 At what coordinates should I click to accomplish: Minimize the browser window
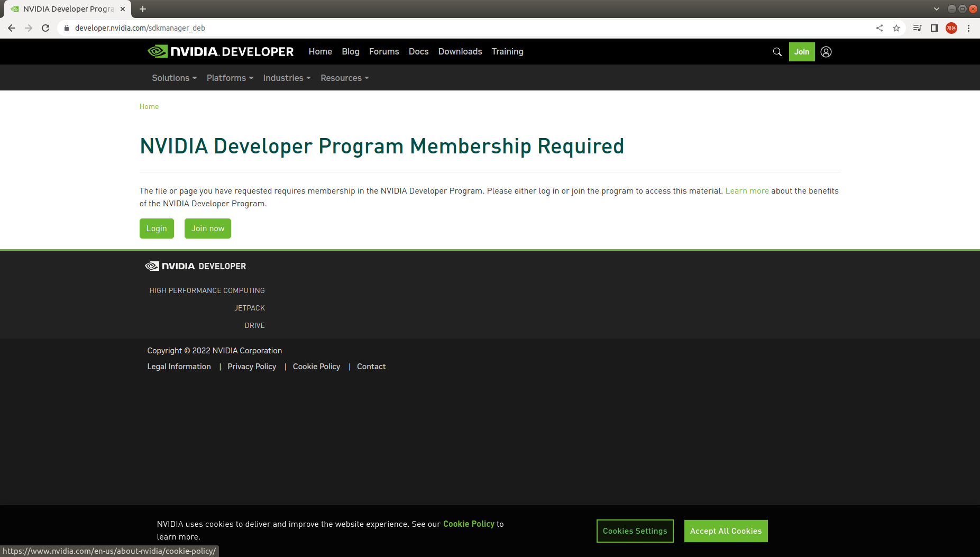(x=951, y=9)
